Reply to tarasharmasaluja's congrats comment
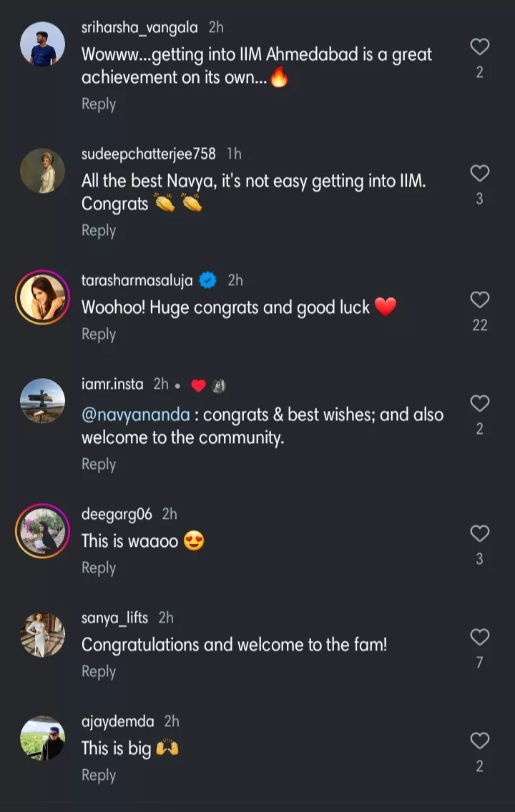This screenshot has width=515, height=812. pos(99,335)
